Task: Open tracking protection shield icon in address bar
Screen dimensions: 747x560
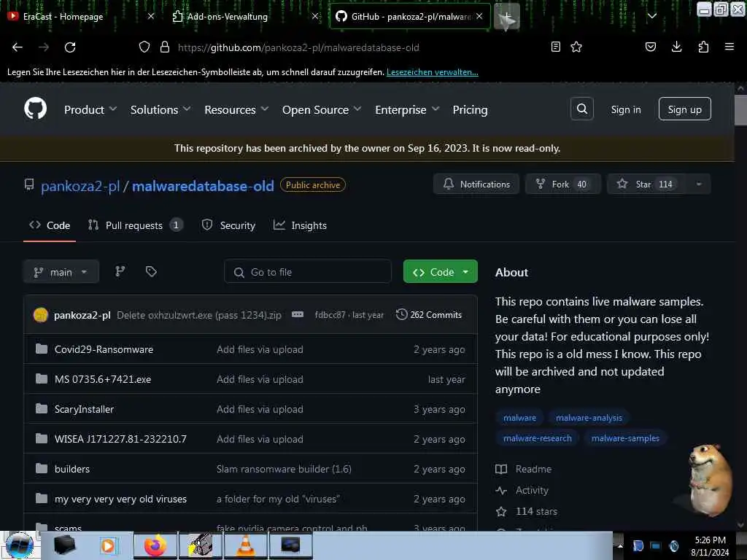Action: pos(144,47)
